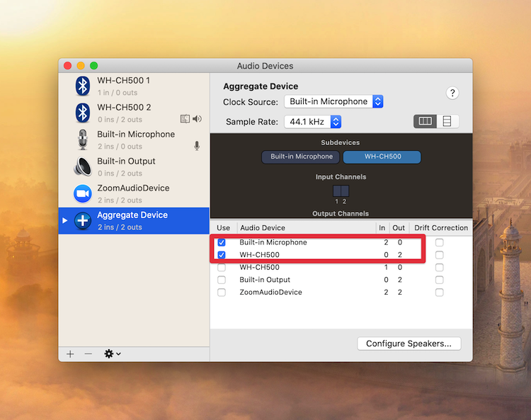Add a new device with plus button
531x420 pixels.
(70, 354)
